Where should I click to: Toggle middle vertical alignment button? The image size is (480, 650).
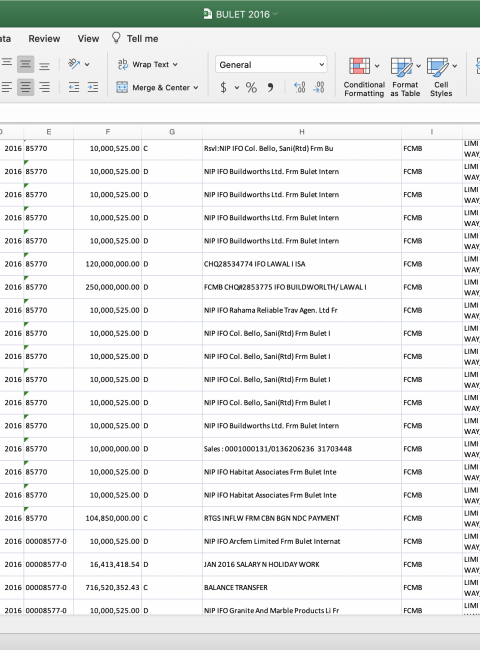pos(25,64)
